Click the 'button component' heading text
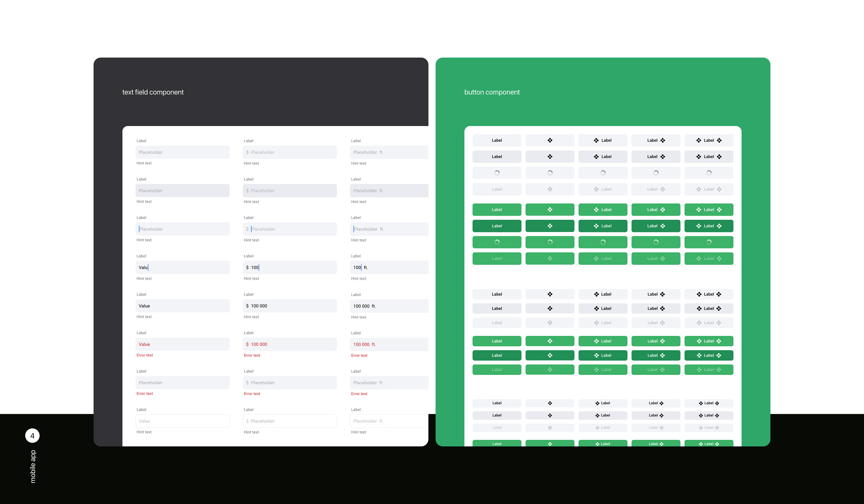The image size is (864, 504). (492, 92)
